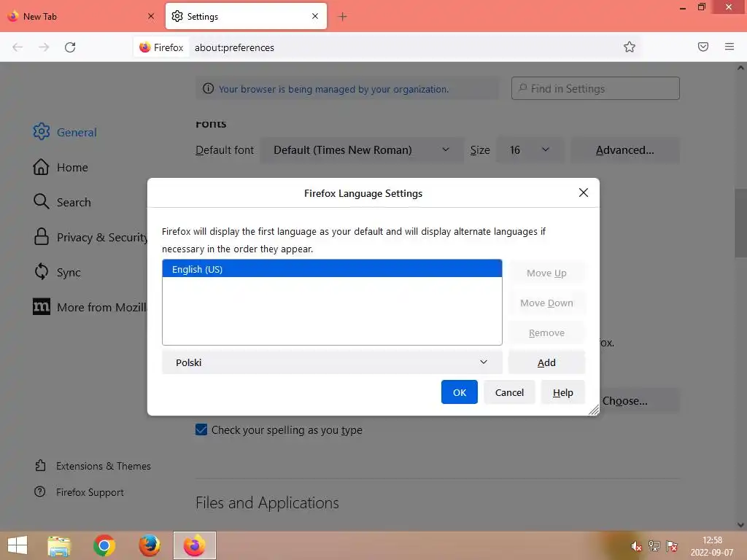Expand the Polski language dropdown
Image resolution: width=747 pixels, height=560 pixels.
(332, 362)
